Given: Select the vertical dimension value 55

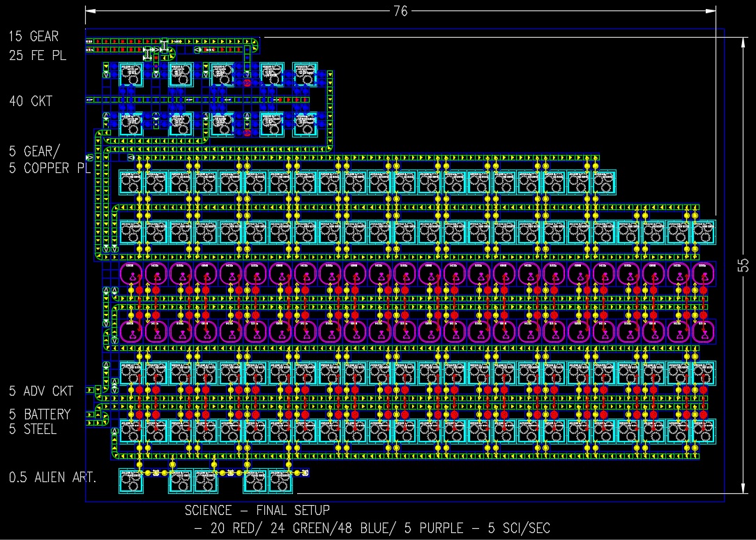Looking at the screenshot, I should [x=743, y=266].
